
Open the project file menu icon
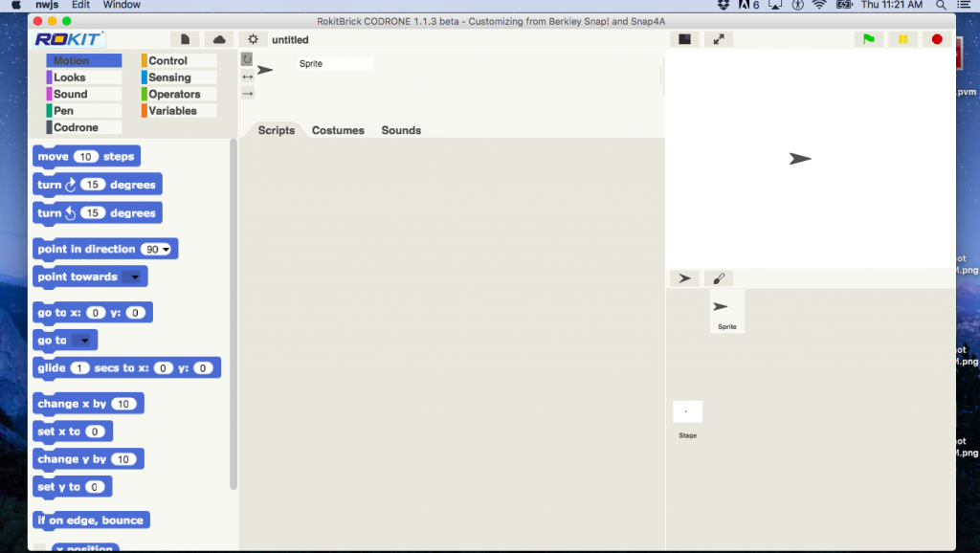pyautogui.click(x=185, y=39)
